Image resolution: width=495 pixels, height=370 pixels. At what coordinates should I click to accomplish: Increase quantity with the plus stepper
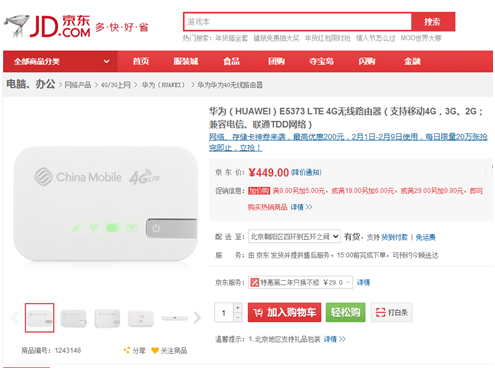pos(238,307)
